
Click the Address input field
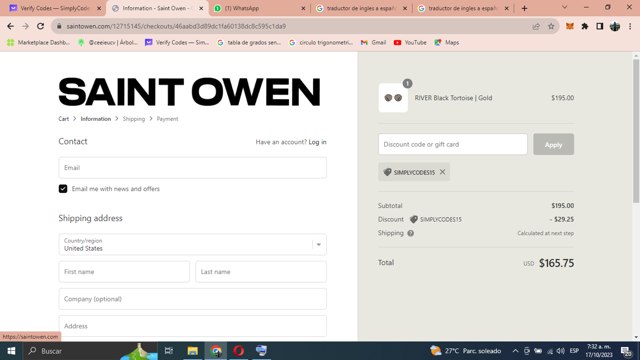tap(192, 326)
